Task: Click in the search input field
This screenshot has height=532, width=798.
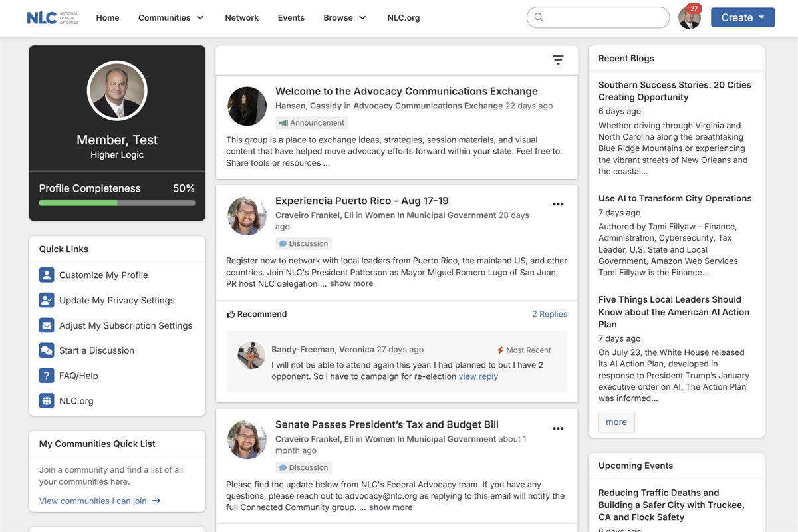Action: pos(605,17)
